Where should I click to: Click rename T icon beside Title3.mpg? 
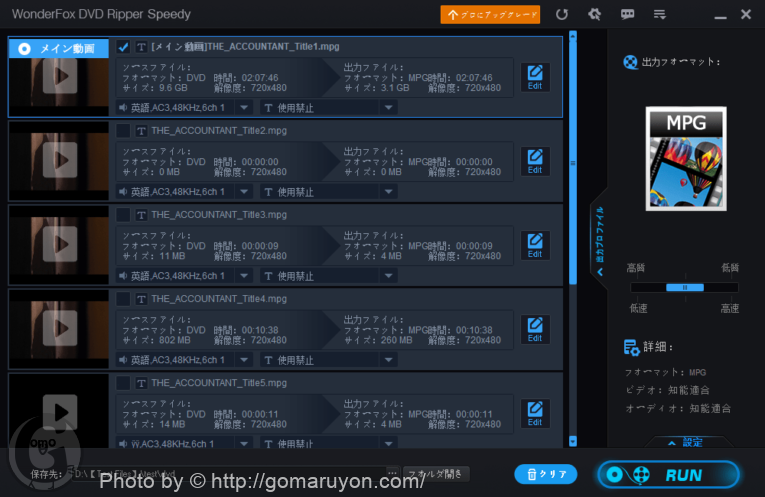pos(141,215)
